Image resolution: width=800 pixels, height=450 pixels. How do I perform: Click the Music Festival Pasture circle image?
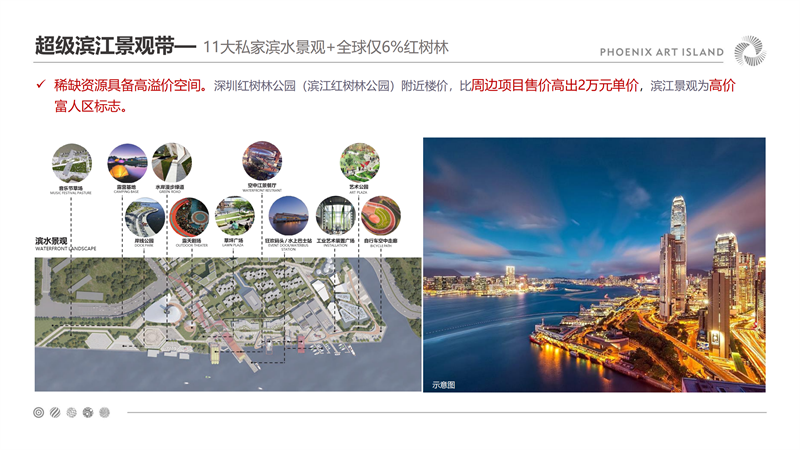(72, 162)
